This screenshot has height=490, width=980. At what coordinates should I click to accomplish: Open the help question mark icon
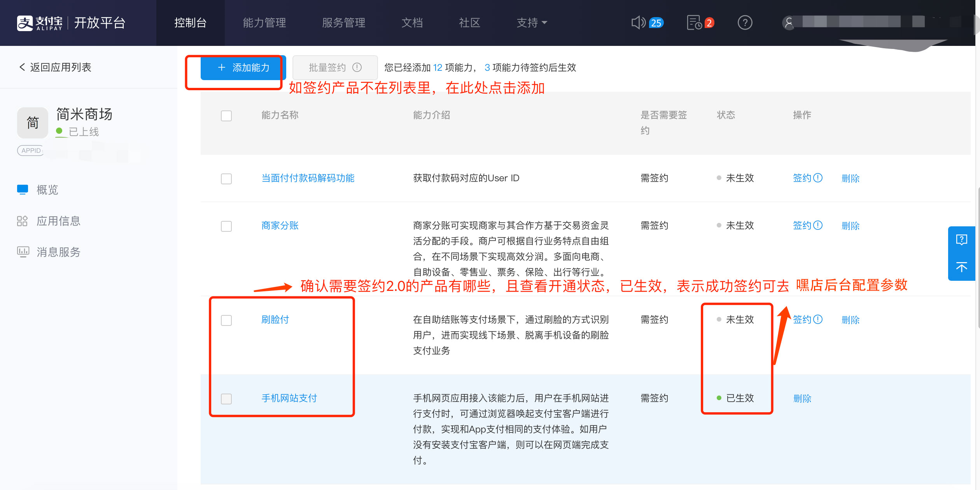point(745,23)
